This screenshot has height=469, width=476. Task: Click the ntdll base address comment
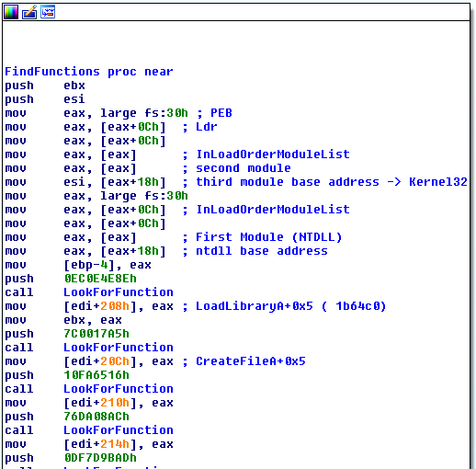[x=255, y=251]
